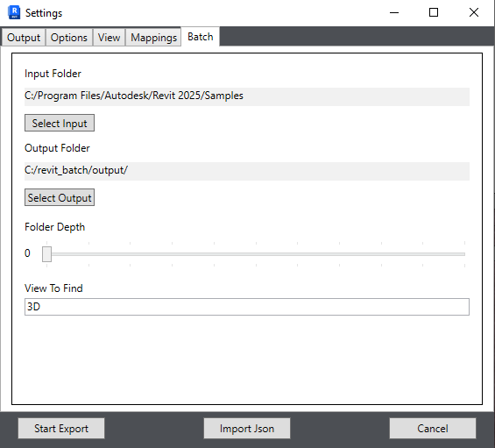
Task: Start Export with current batch settings
Action: pos(61,429)
